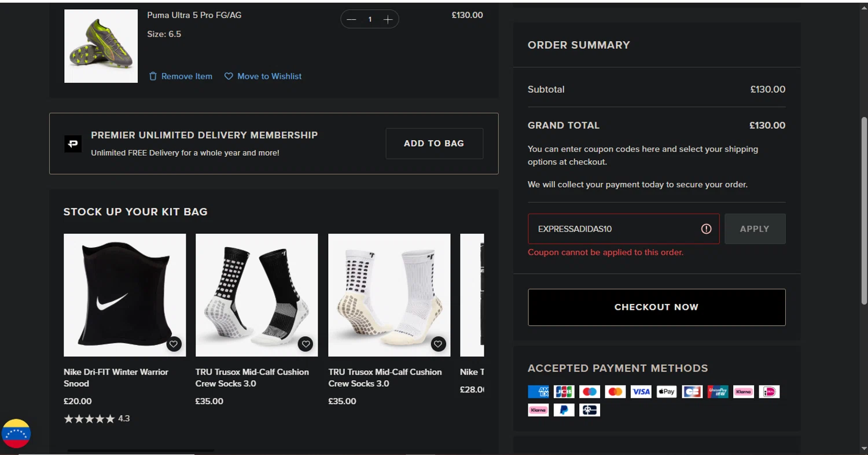The image size is (868, 455).
Task: Proceed with Checkout Now
Action: pos(656,307)
